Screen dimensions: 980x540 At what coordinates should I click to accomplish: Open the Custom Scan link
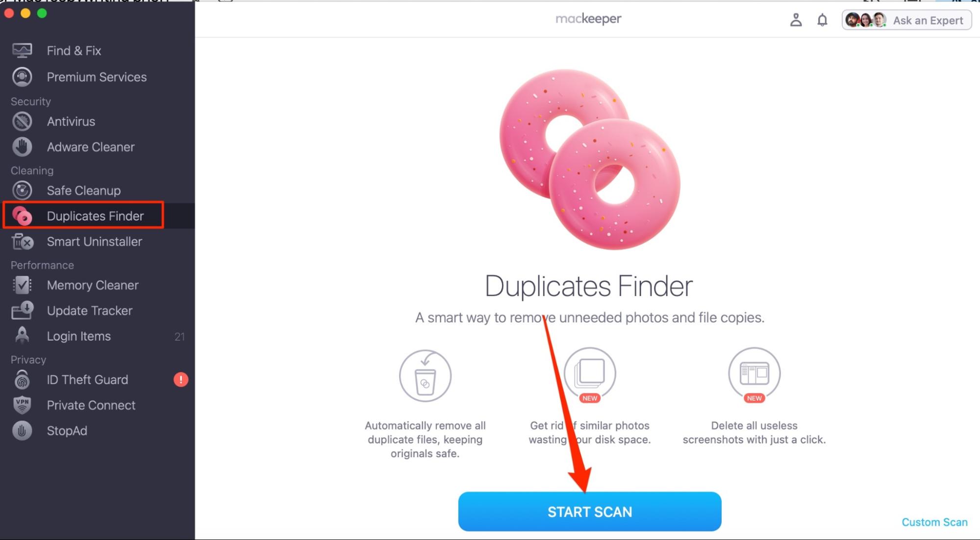[x=934, y=522]
